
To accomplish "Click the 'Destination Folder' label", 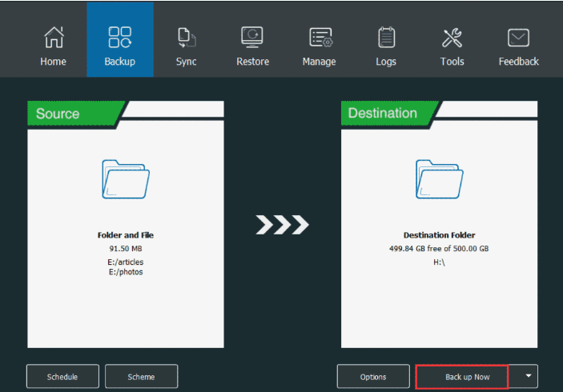I will pos(439,235).
